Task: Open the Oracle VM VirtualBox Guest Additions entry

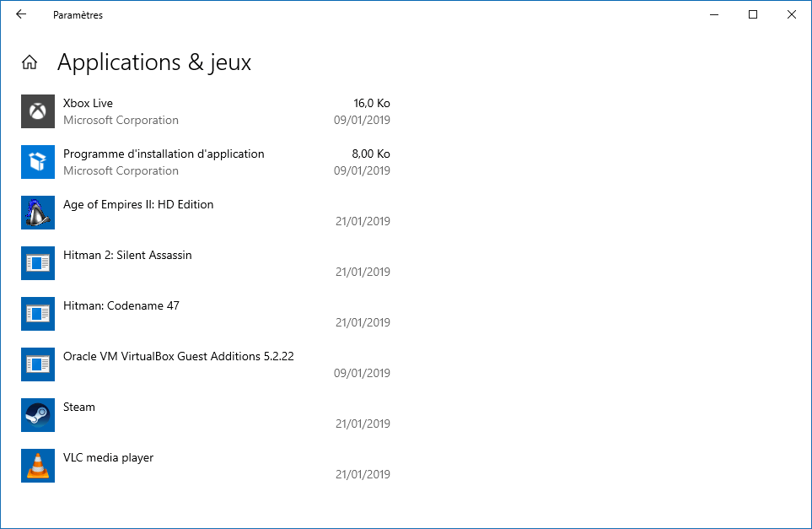Action: tap(206, 364)
